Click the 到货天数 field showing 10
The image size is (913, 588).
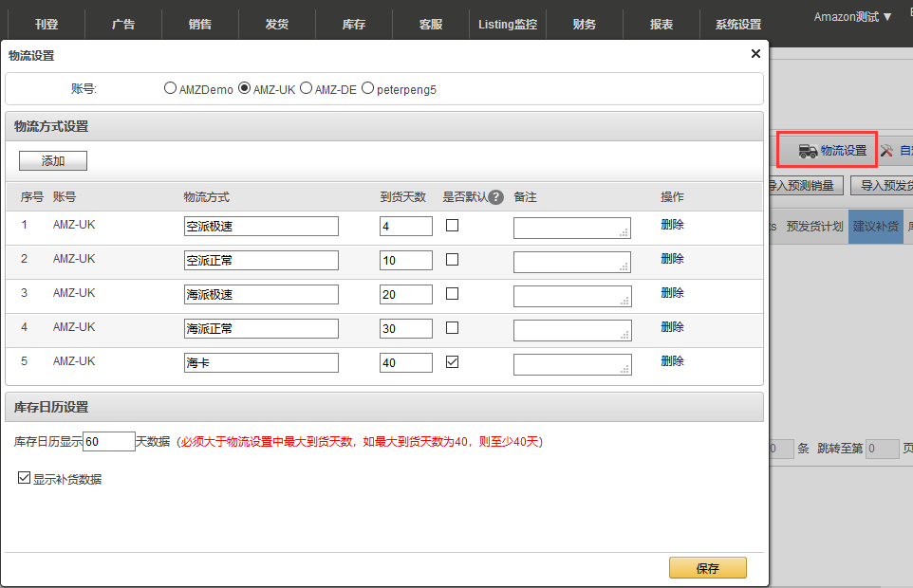pos(405,261)
